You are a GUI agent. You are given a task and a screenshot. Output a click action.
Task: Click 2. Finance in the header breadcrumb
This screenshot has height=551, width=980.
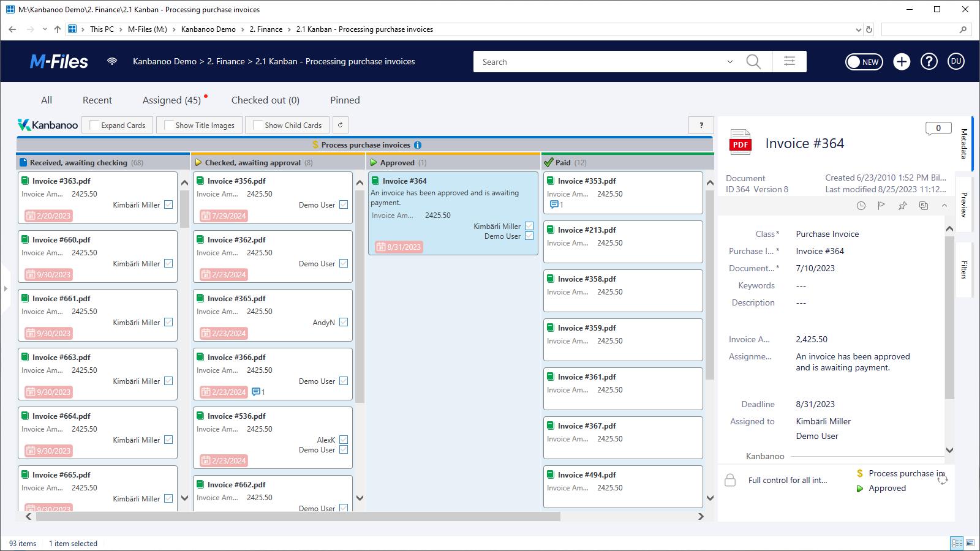pyautogui.click(x=226, y=61)
